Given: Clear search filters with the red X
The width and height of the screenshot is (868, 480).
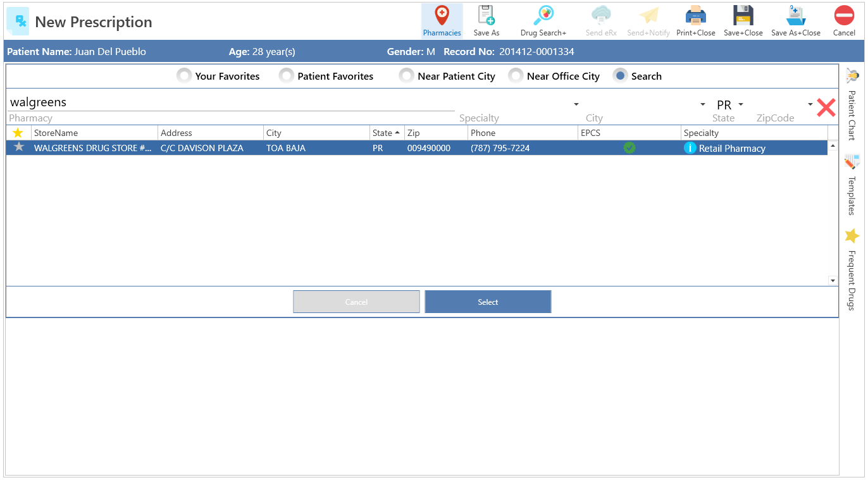Looking at the screenshot, I should [826, 108].
